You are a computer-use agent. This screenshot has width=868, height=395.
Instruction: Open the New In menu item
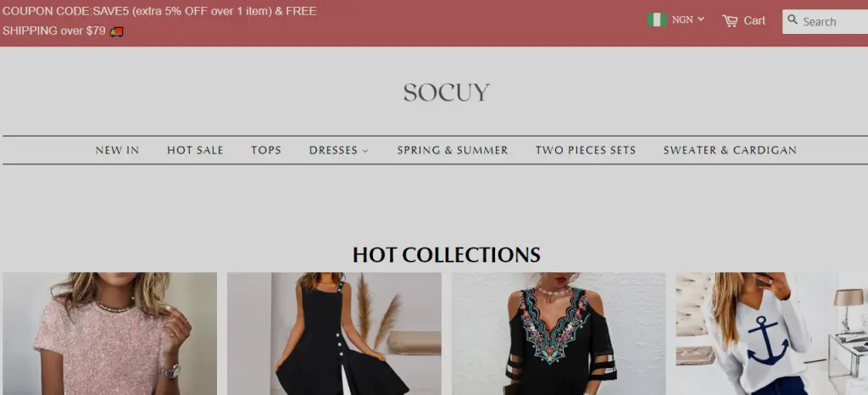pos(117,150)
